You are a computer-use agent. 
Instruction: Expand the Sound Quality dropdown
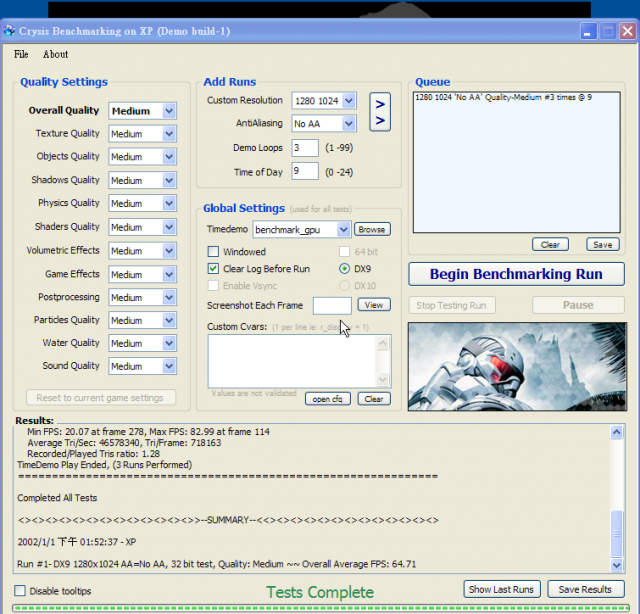[x=169, y=366]
